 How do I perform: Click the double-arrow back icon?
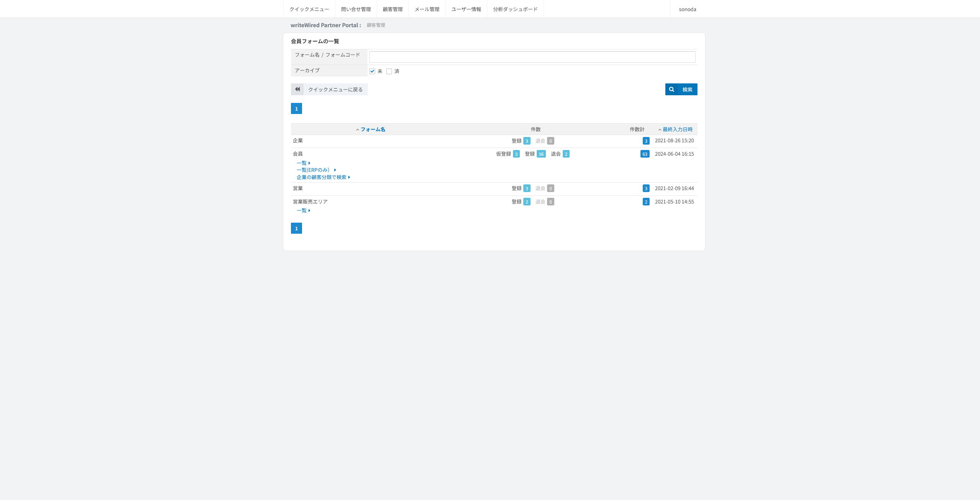(297, 89)
